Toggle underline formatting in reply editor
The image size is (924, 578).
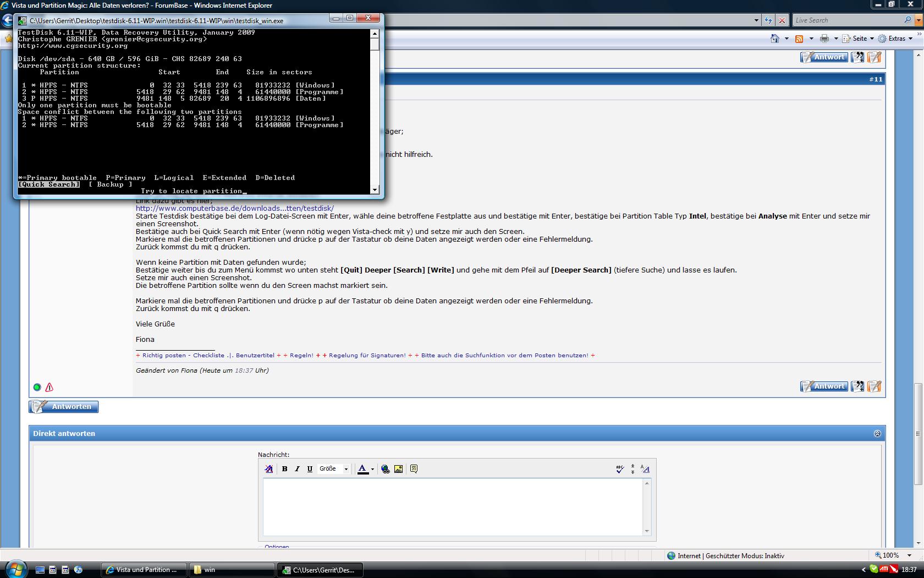310,469
